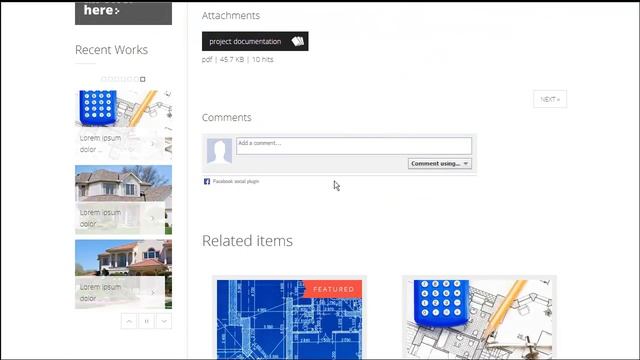Move Recent Works carousel down
The width and height of the screenshot is (640, 360).
pos(164,321)
